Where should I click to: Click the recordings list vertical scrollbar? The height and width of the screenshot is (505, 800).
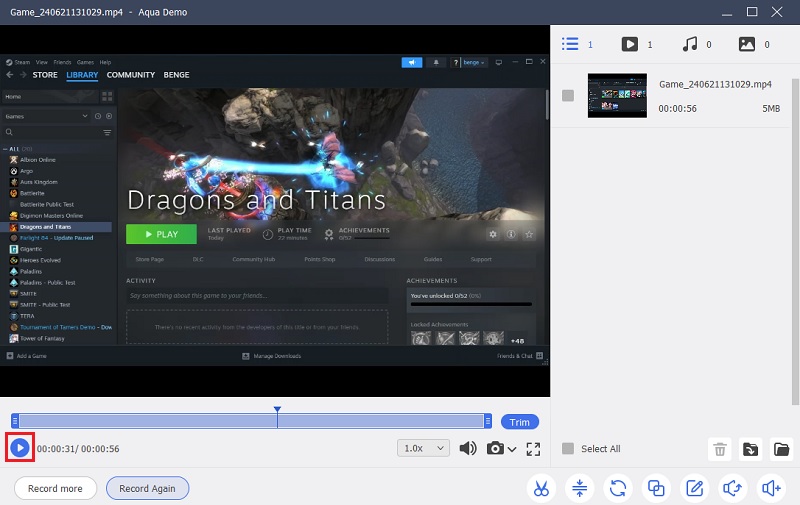click(795, 241)
